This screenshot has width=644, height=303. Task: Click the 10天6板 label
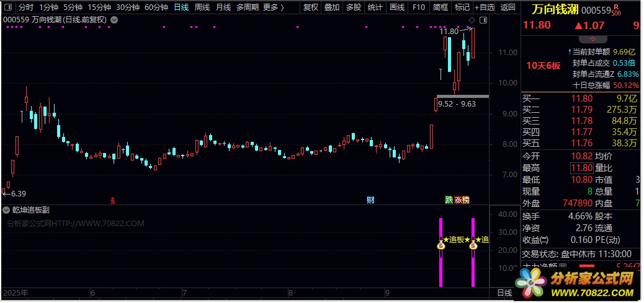543,66
